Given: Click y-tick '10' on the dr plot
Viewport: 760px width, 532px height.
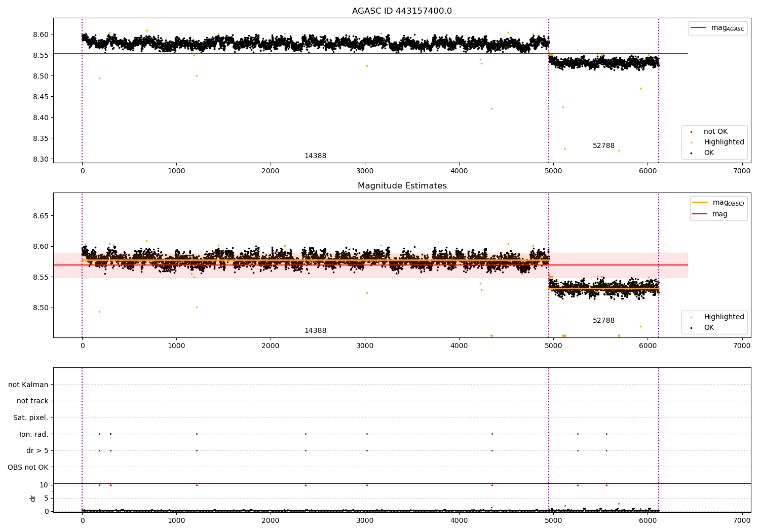Looking at the screenshot, I should click(x=44, y=485).
